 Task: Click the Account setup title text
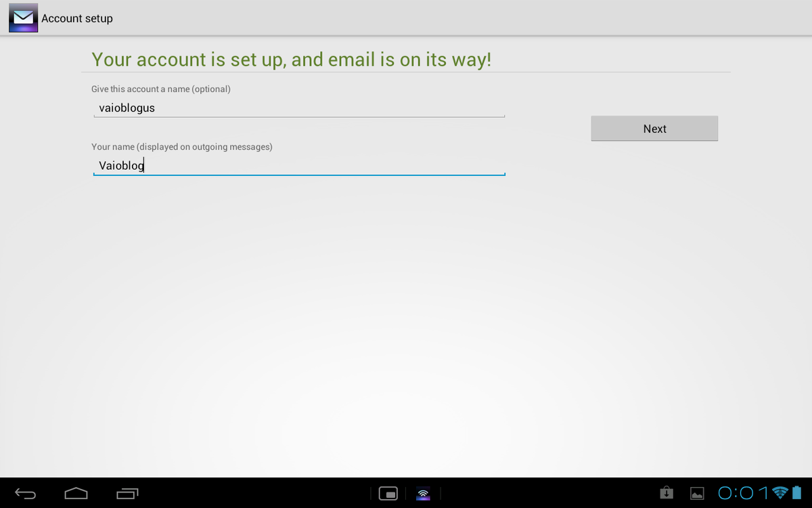tap(77, 18)
